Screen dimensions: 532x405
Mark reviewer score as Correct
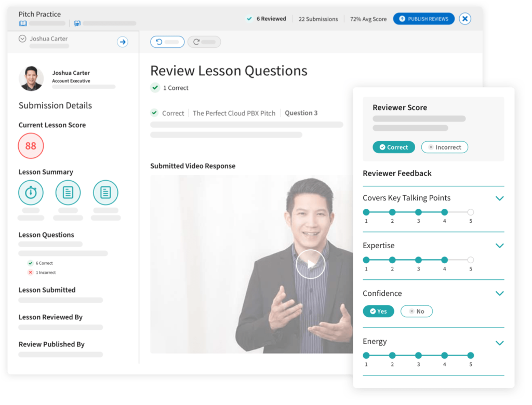(x=394, y=147)
